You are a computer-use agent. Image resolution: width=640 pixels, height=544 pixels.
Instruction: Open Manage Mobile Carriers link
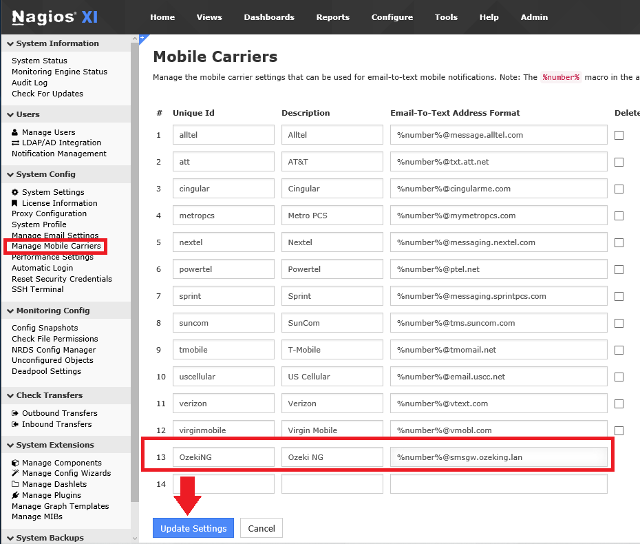point(56,246)
